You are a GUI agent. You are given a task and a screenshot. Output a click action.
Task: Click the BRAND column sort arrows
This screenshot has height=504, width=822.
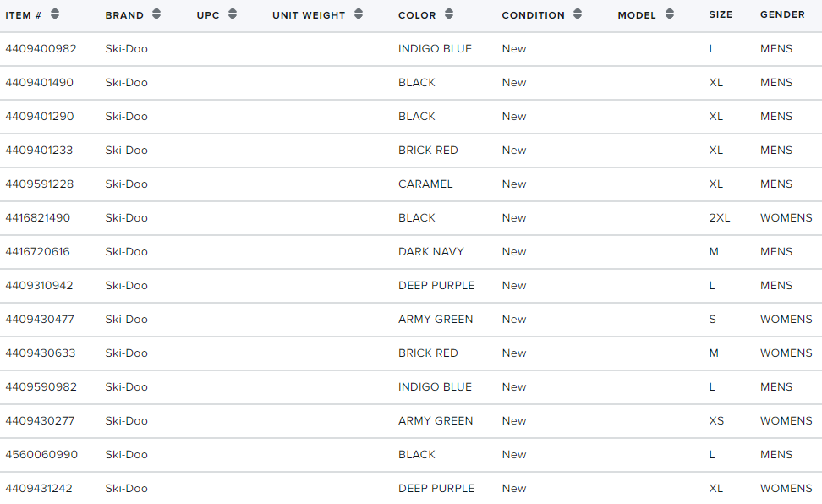pos(156,14)
